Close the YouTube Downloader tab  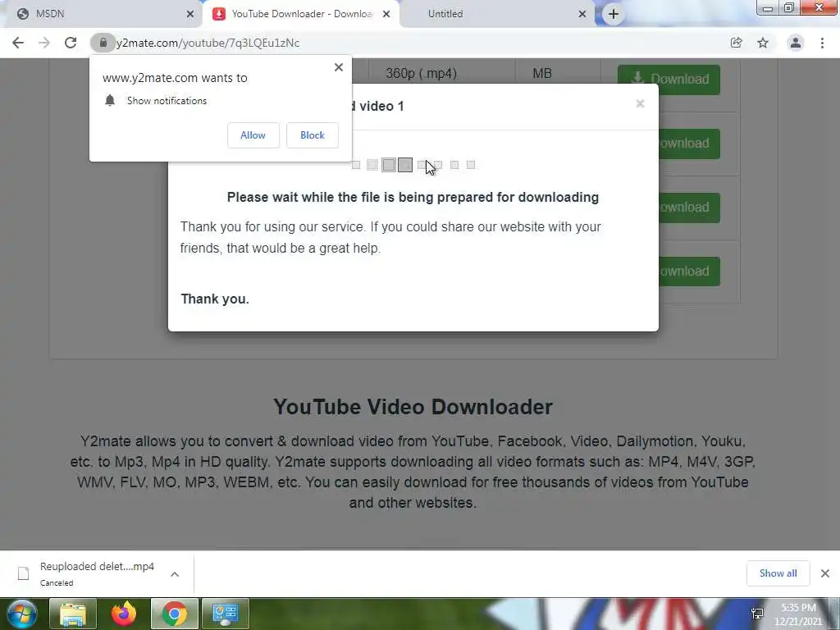pyautogui.click(x=386, y=14)
